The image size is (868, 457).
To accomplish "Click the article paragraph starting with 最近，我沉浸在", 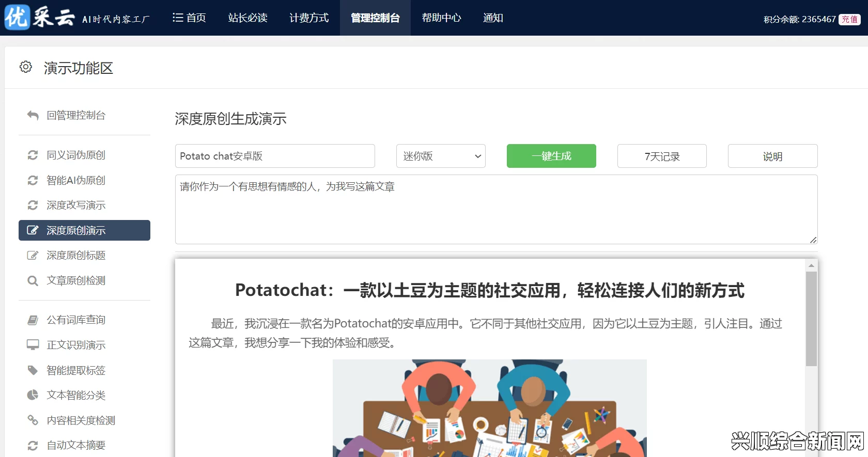I will pyautogui.click(x=486, y=333).
